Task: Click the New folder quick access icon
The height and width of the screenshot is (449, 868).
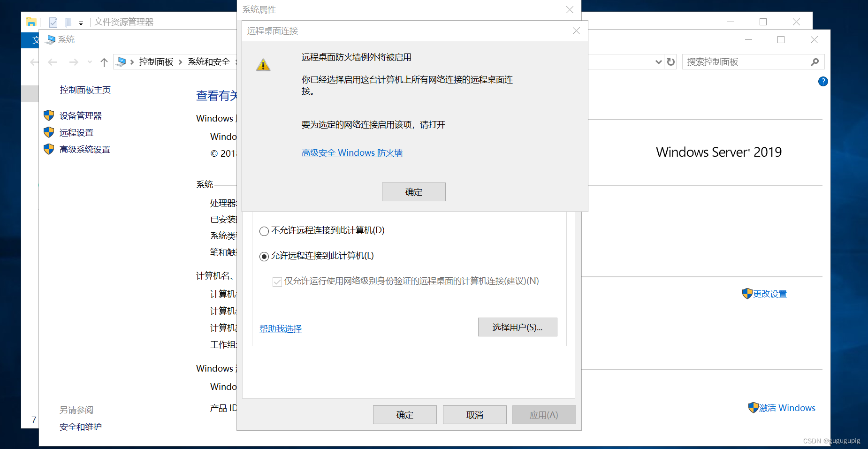Action: [68, 22]
